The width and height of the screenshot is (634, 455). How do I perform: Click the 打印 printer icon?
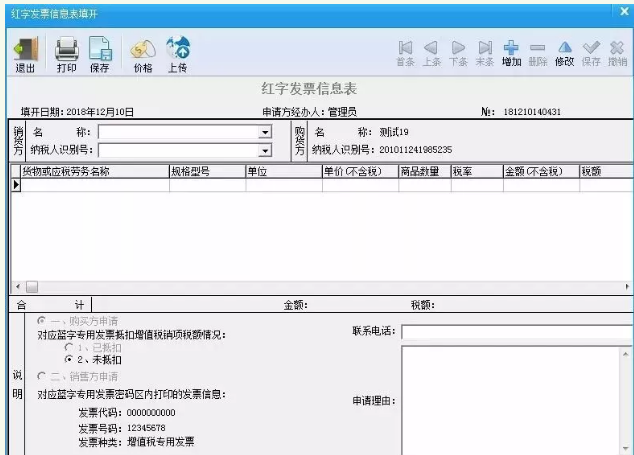[x=66, y=50]
